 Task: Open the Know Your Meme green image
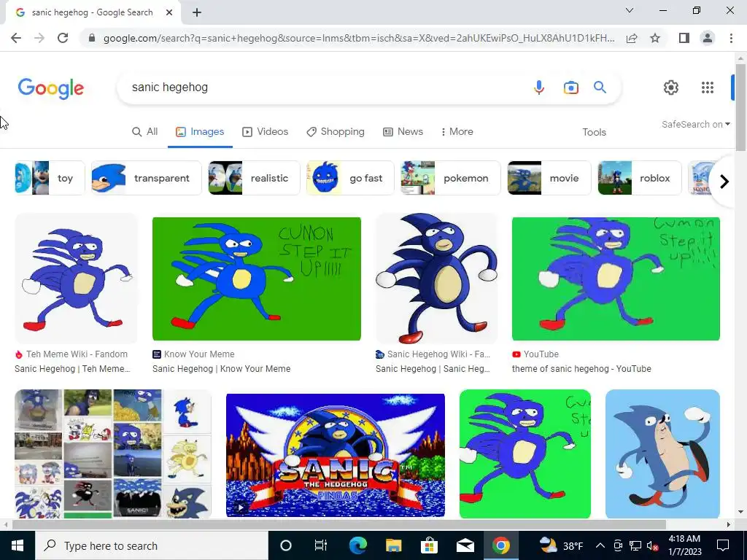click(x=256, y=279)
